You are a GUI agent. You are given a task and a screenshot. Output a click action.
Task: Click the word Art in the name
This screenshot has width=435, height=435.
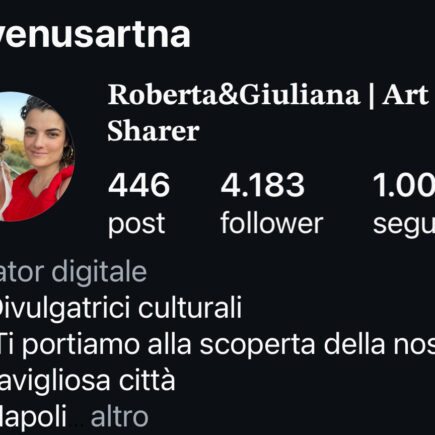click(405, 95)
